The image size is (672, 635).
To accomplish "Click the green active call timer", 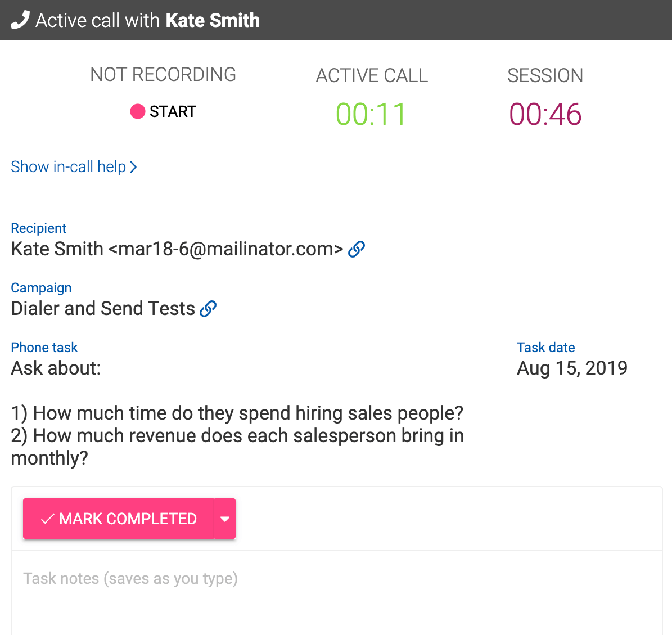I will (x=371, y=114).
